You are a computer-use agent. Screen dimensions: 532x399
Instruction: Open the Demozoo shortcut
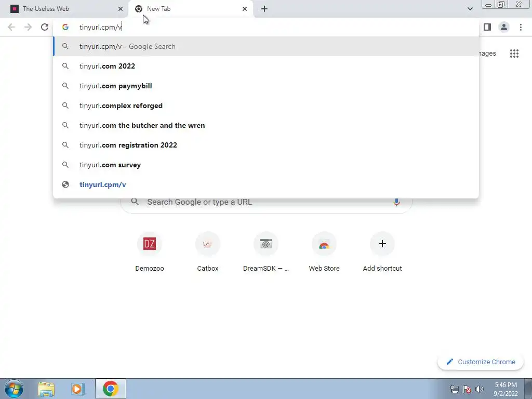pyautogui.click(x=150, y=252)
